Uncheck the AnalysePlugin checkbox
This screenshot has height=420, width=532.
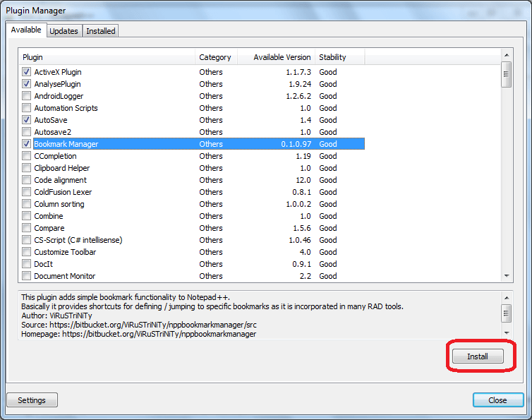27,83
